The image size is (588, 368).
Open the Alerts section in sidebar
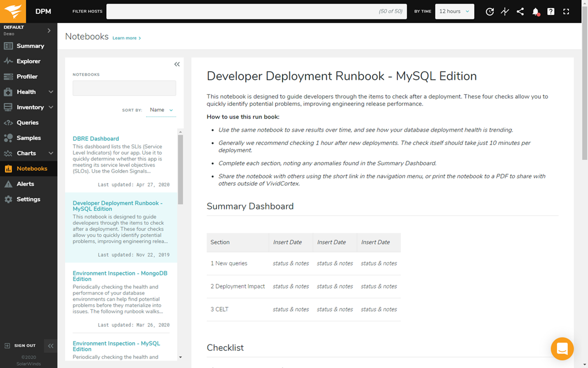[x=25, y=184]
